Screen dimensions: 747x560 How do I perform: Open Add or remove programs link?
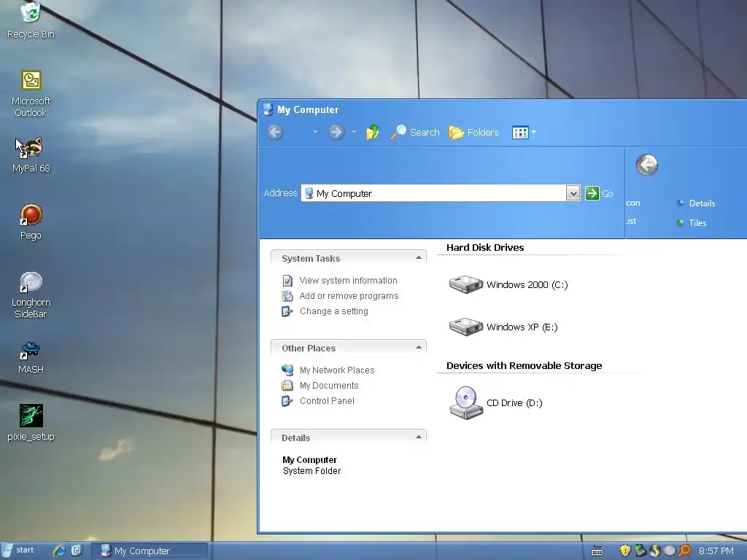[349, 296]
